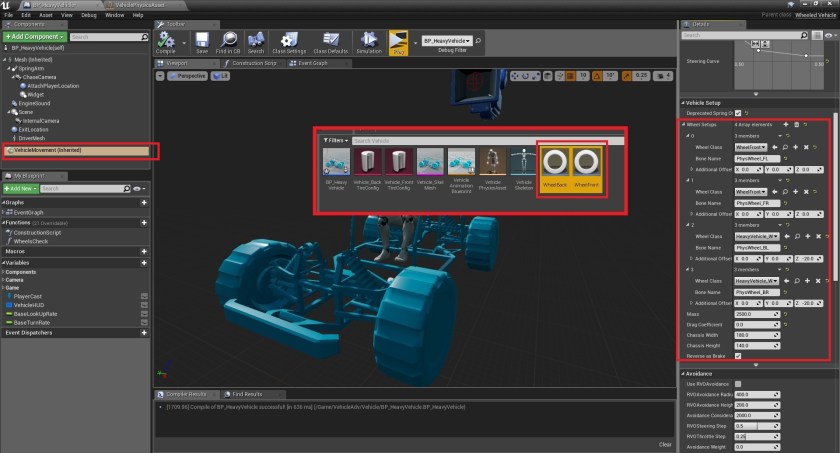Viewport: 840px width, 453px height.
Task: Toggle the Deprecated Spring Offset checkbox
Action: [x=738, y=113]
